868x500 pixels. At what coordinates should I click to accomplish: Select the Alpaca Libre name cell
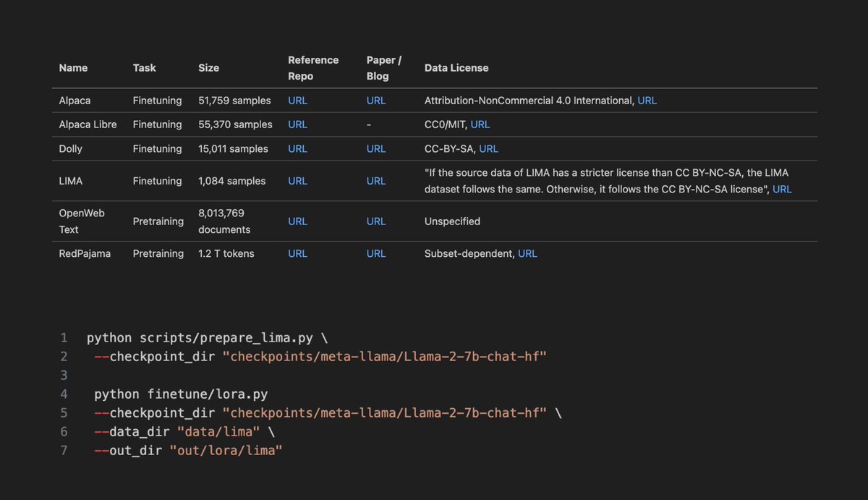(x=88, y=124)
